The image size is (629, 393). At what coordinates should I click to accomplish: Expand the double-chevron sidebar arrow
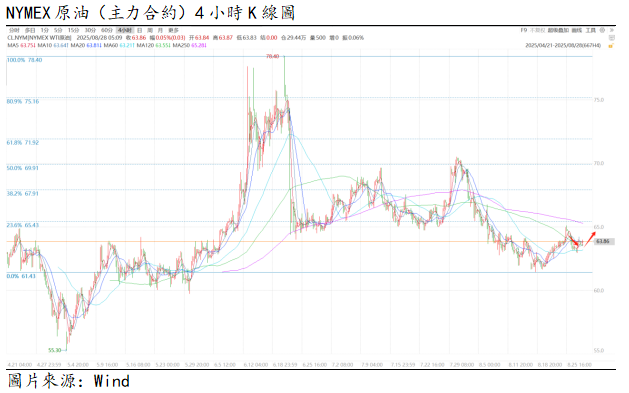tap(612, 30)
